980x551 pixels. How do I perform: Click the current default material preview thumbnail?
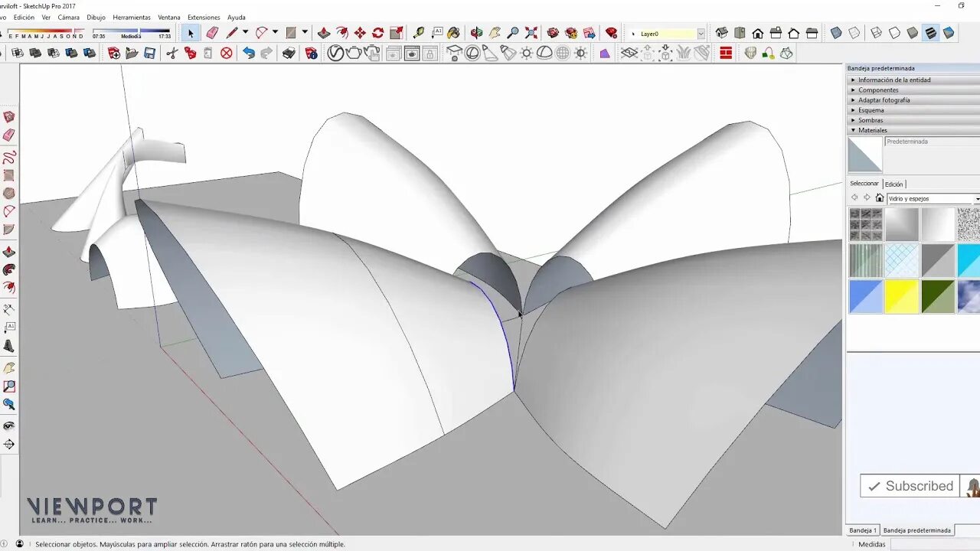pyautogui.click(x=865, y=155)
